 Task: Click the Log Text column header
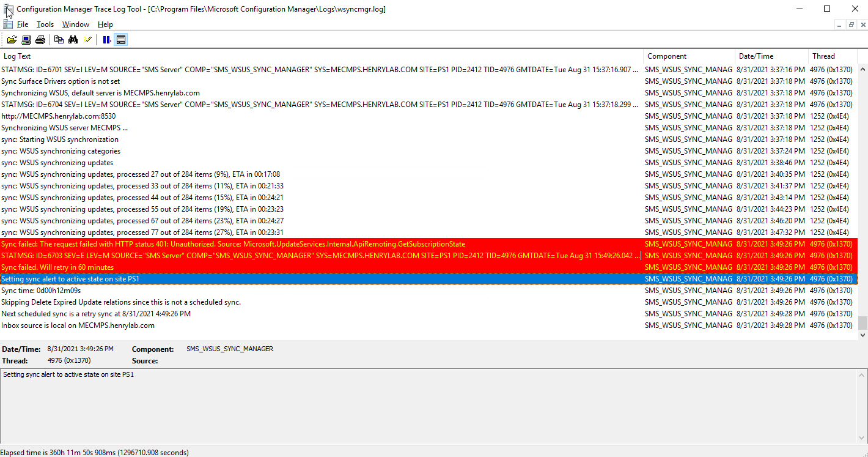[306, 56]
